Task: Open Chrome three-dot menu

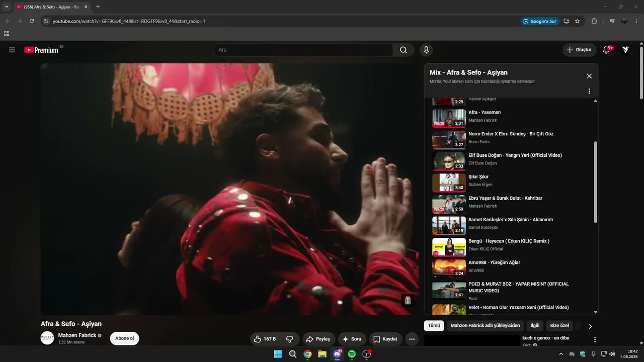Action: [x=637, y=21]
